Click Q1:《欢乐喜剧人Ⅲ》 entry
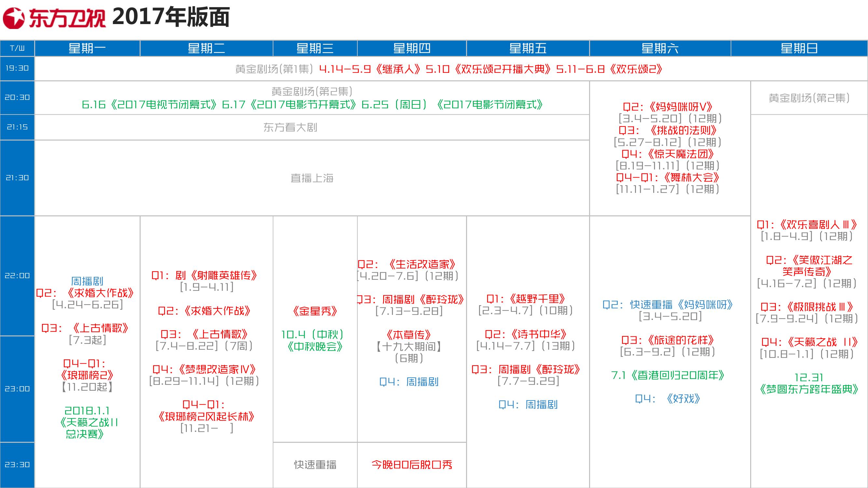The image size is (868, 488). (x=807, y=224)
